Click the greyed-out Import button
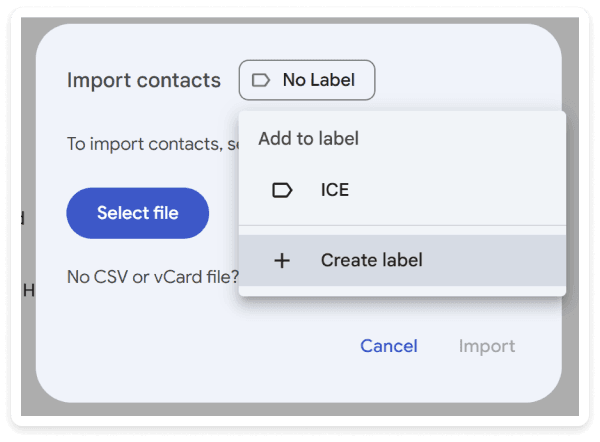Image resolution: width=600 pixels, height=442 pixels. (487, 346)
